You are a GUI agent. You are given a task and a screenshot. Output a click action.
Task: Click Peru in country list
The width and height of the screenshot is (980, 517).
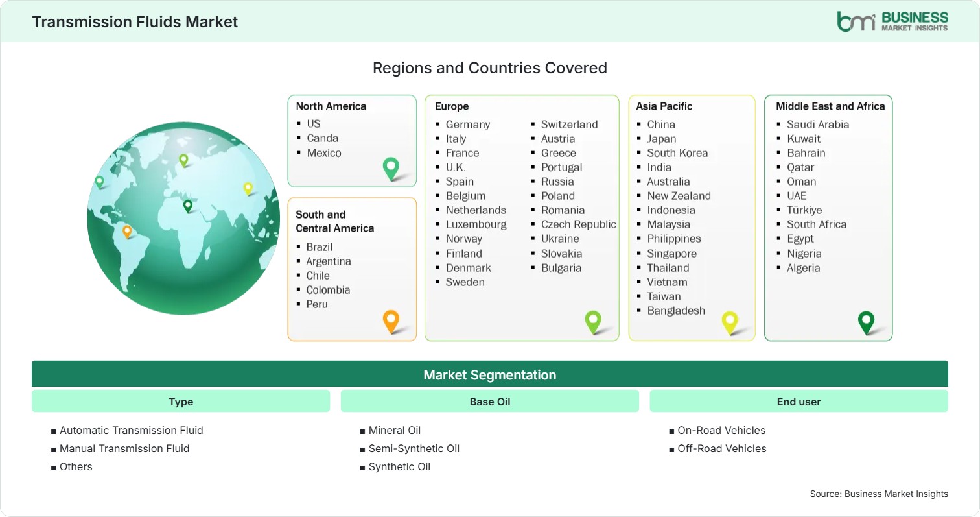(317, 304)
